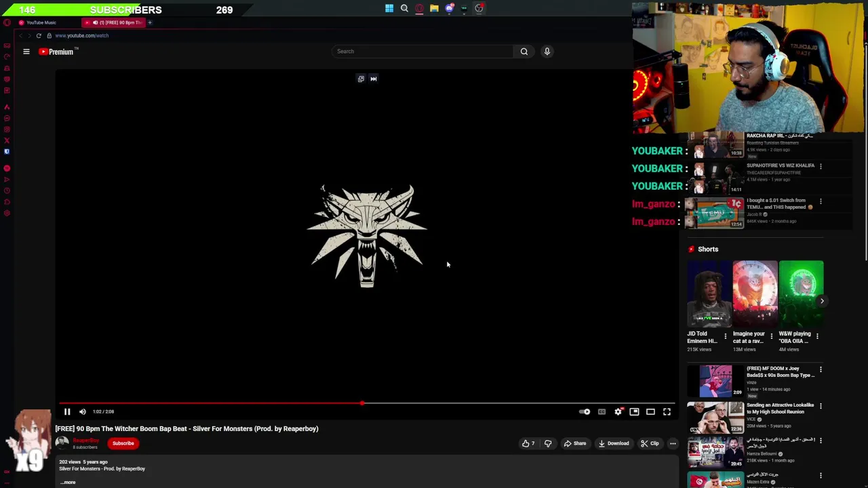This screenshot has height=488, width=868.
Task: Open the ReaperBoy channel avatar
Action: [62, 443]
